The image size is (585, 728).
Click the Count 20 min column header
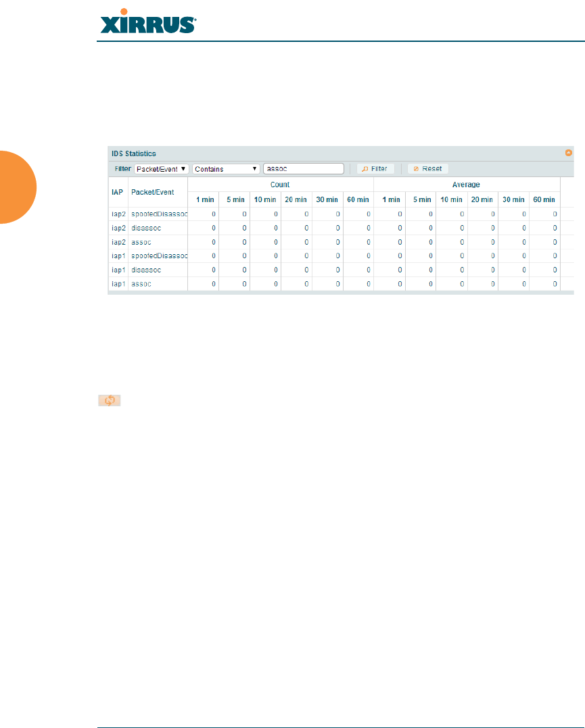click(296, 199)
